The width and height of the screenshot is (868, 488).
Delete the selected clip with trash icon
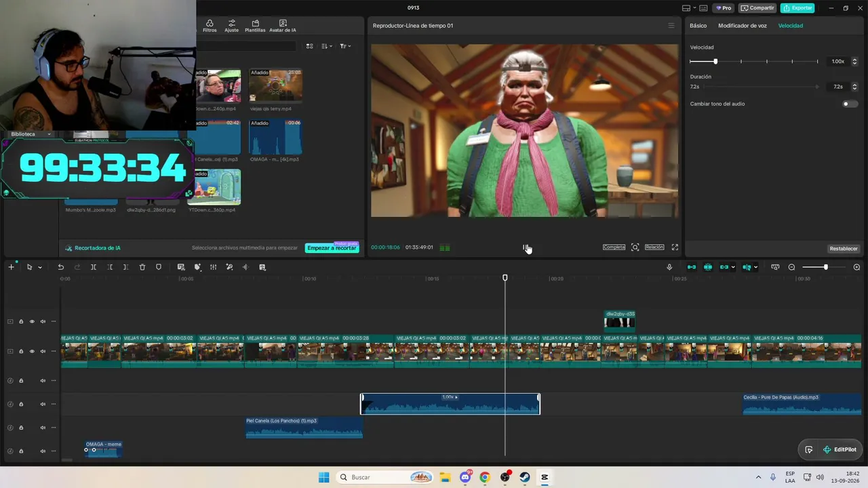point(142,267)
